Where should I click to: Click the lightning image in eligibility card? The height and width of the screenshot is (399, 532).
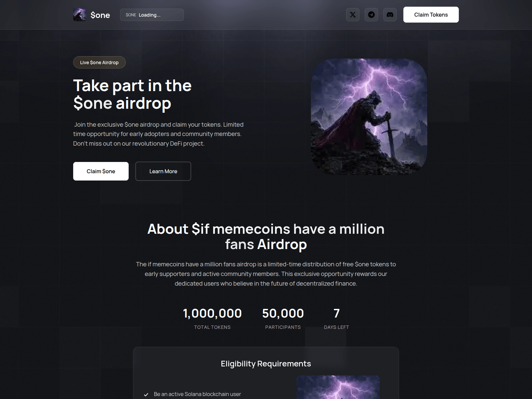[x=338, y=387]
